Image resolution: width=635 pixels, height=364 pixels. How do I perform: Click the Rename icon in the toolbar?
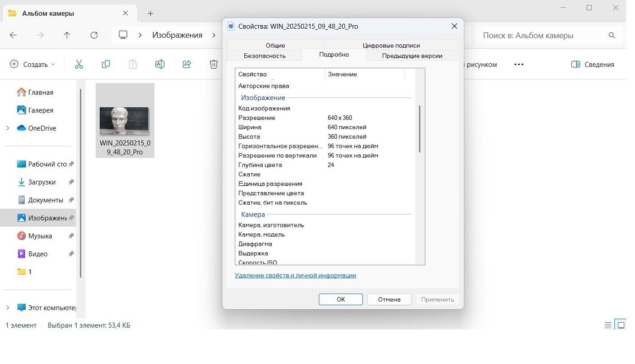tap(159, 64)
